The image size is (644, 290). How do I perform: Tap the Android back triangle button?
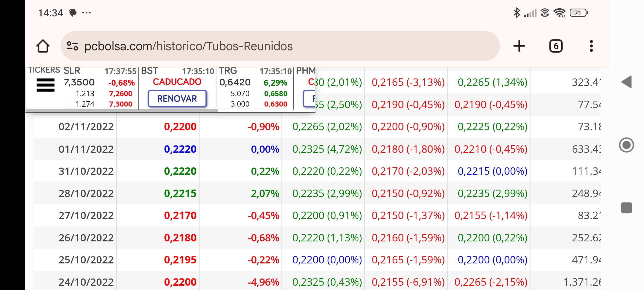coord(627,82)
